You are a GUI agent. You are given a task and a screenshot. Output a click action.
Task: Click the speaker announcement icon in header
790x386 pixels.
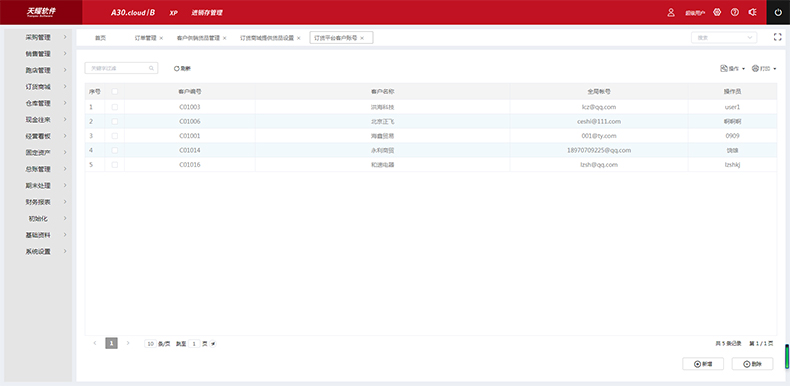(752, 12)
